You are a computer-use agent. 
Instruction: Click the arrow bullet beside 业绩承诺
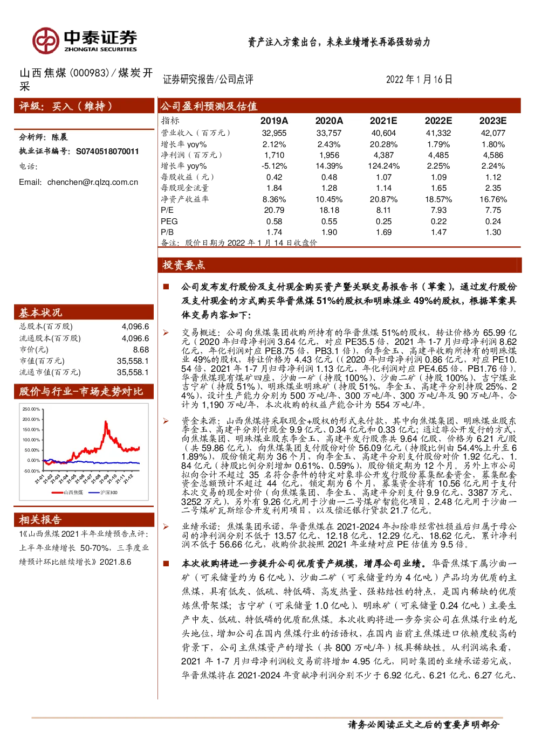166,526
